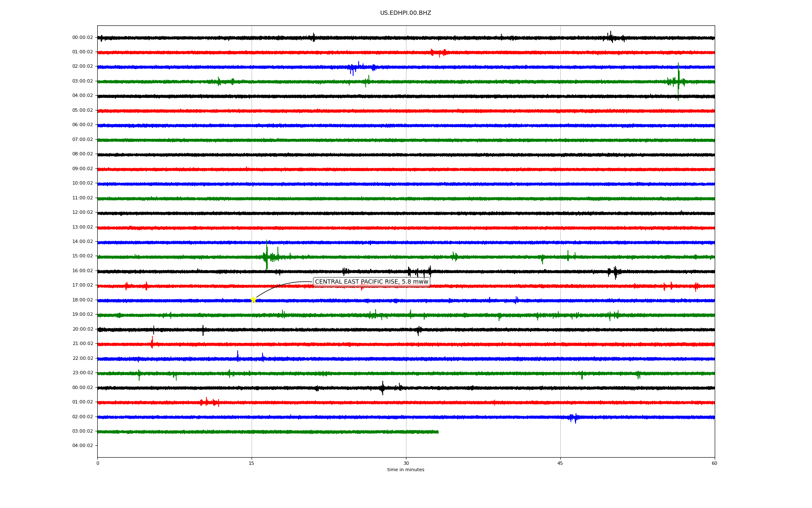The image size is (812, 508).
Task: Click the second 00:00:02 label below 23:00:02
Action: pos(82,388)
